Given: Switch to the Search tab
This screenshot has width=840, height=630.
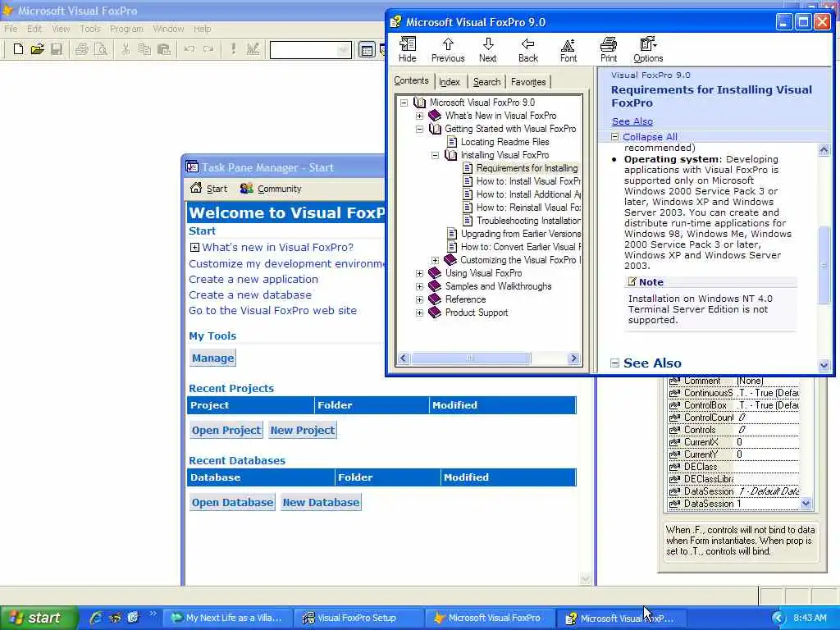Looking at the screenshot, I should pyautogui.click(x=486, y=82).
